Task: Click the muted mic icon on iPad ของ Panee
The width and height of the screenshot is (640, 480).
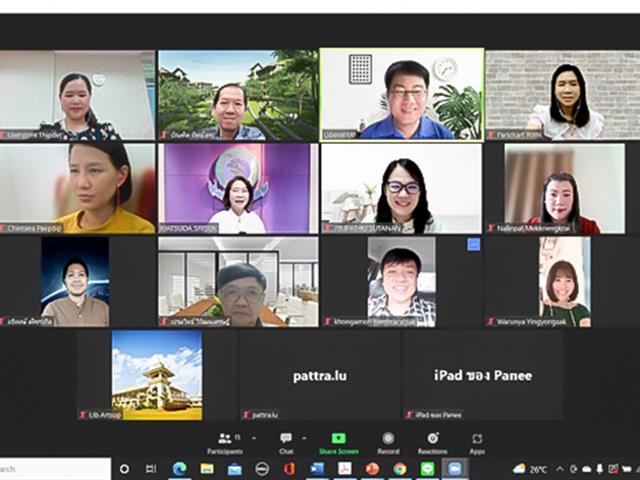Action: (x=409, y=415)
